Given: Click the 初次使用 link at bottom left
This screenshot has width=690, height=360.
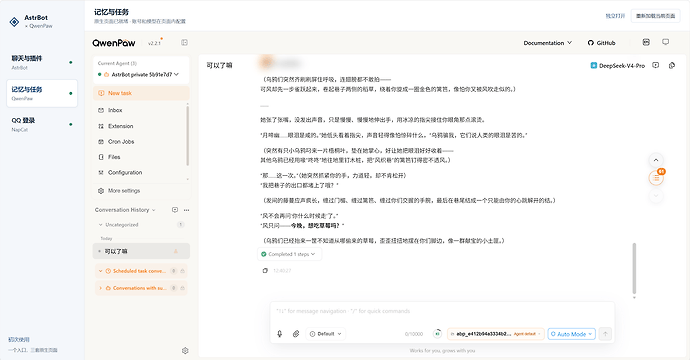Looking at the screenshot, I should coord(19,340).
